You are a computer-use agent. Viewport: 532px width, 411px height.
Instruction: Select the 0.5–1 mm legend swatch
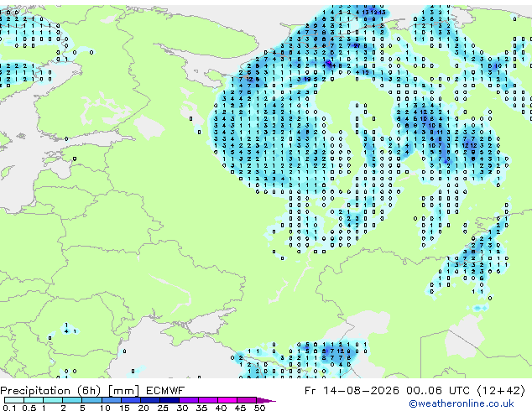click(34, 400)
